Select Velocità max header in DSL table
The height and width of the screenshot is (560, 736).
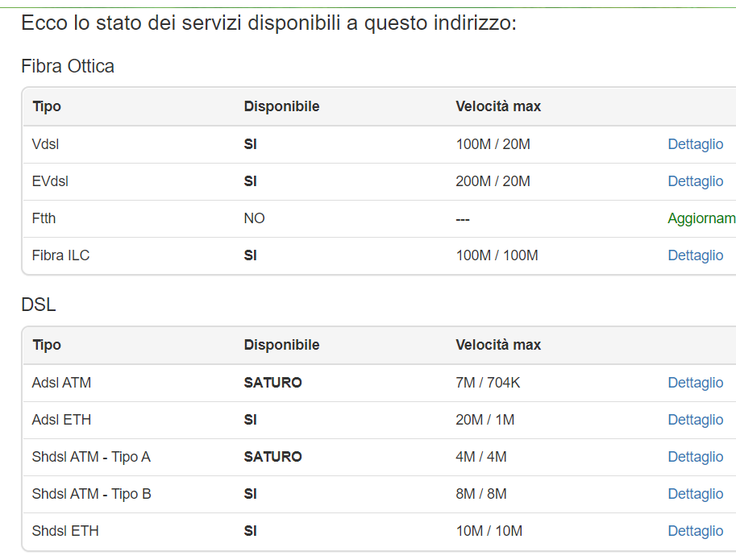point(498,345)
